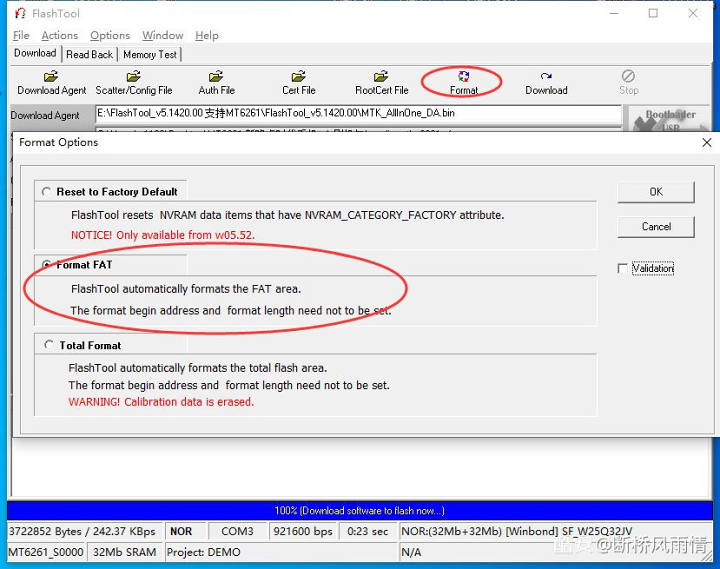
Task: Click the Download Agent file path field
Action: (x=357, y=114)
